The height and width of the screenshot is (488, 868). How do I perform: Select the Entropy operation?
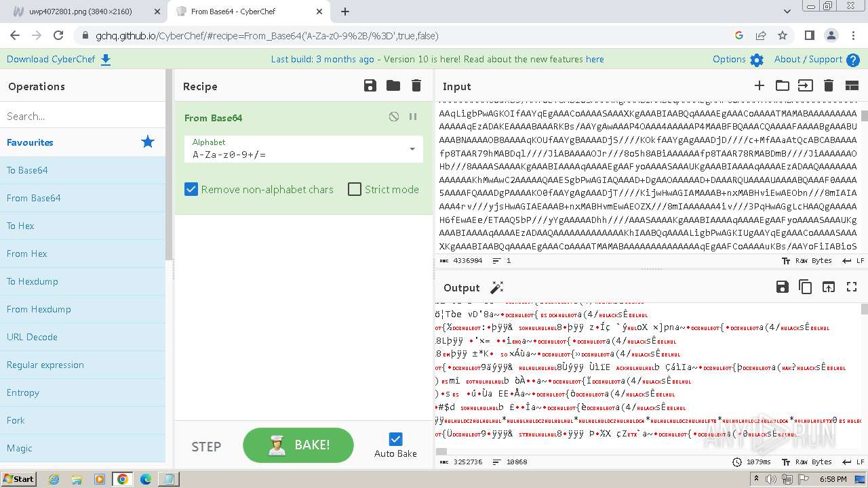pyautogui.click(x=83, y=392)
